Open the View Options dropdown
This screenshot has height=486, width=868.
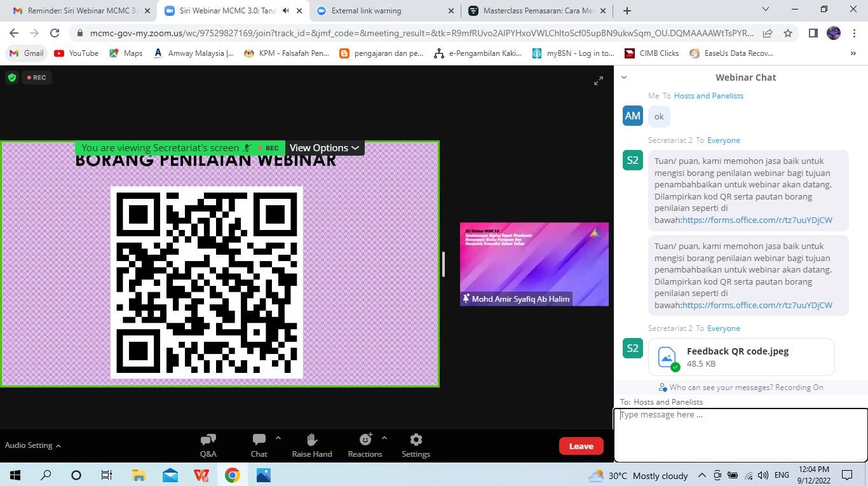pos(324,148)
